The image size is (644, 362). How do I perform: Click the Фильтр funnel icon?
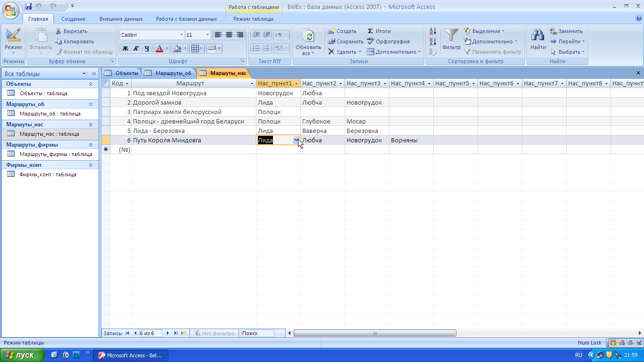(451, 35)
